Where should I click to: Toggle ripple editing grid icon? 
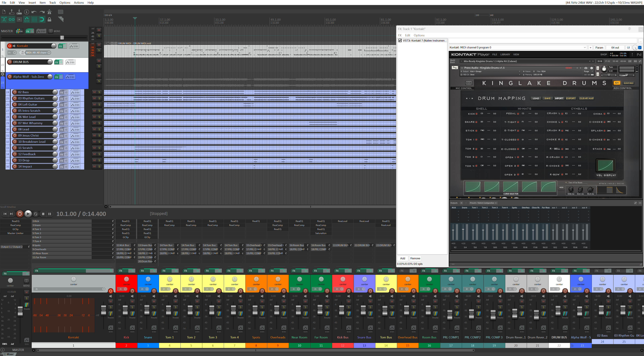click(x=19, y=19)
